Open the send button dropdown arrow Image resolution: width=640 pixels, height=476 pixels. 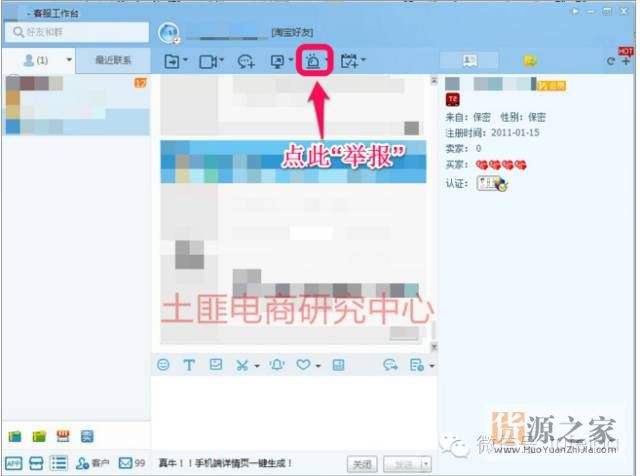coord(426,464)
